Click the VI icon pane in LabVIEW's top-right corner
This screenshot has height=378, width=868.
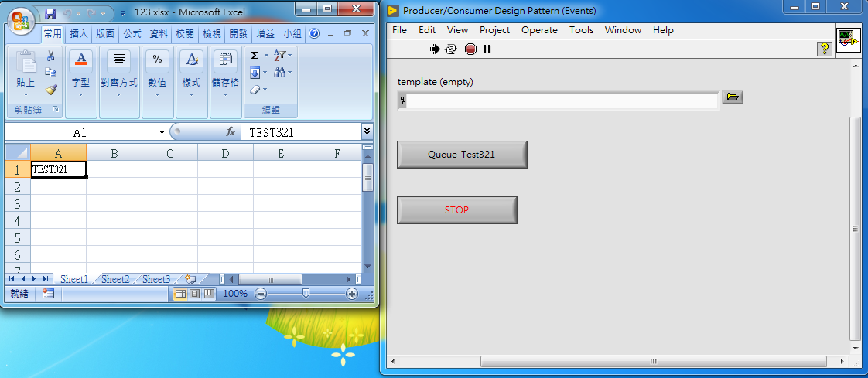click(849, 41)
